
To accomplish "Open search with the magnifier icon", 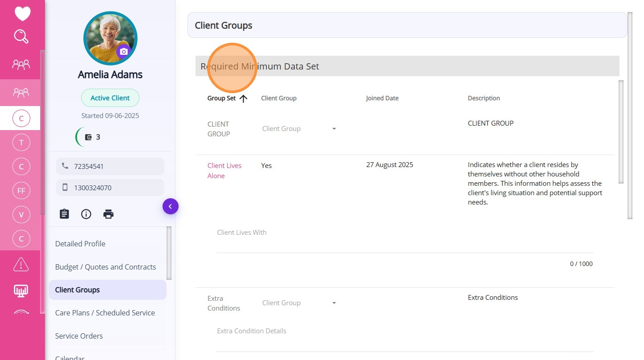I will click(x=21, y=37).
